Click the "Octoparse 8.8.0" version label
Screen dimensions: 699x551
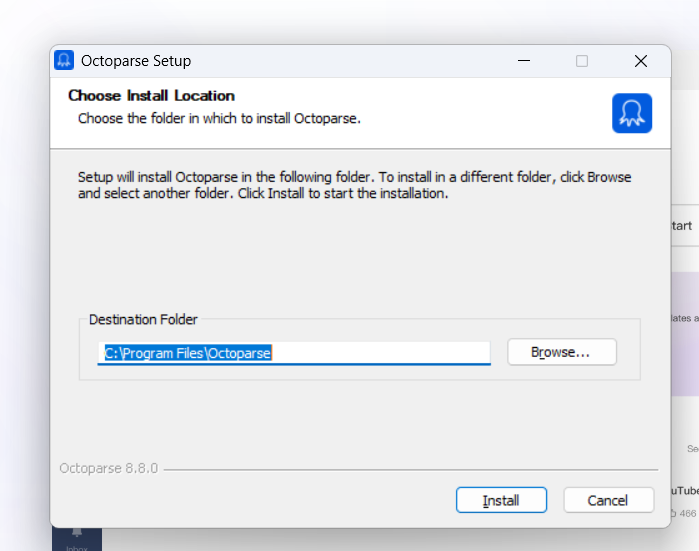coord(109,468)
